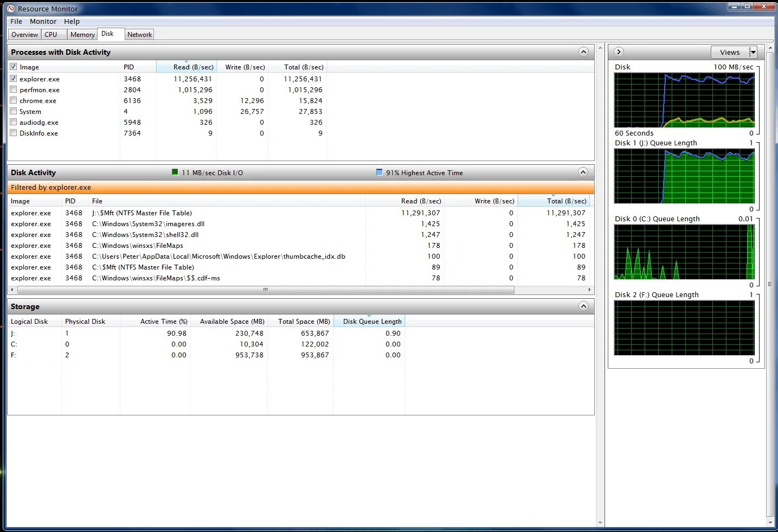The width and height of the screenshot is (778, 532).
Task: Click the Disk throughput graph
Action: tap(684, 100)
